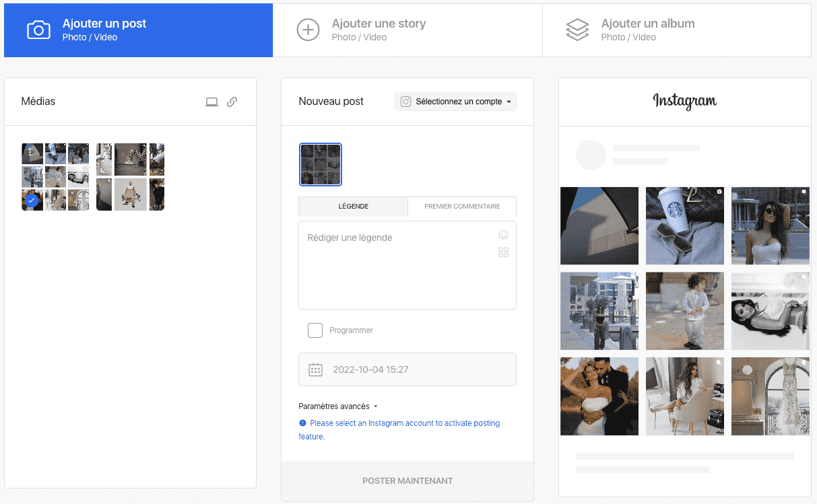Open the woman standing before city buildings photo
Image resolution: width=817 pixels, height=504 pixels.
[x=599, y=311]
